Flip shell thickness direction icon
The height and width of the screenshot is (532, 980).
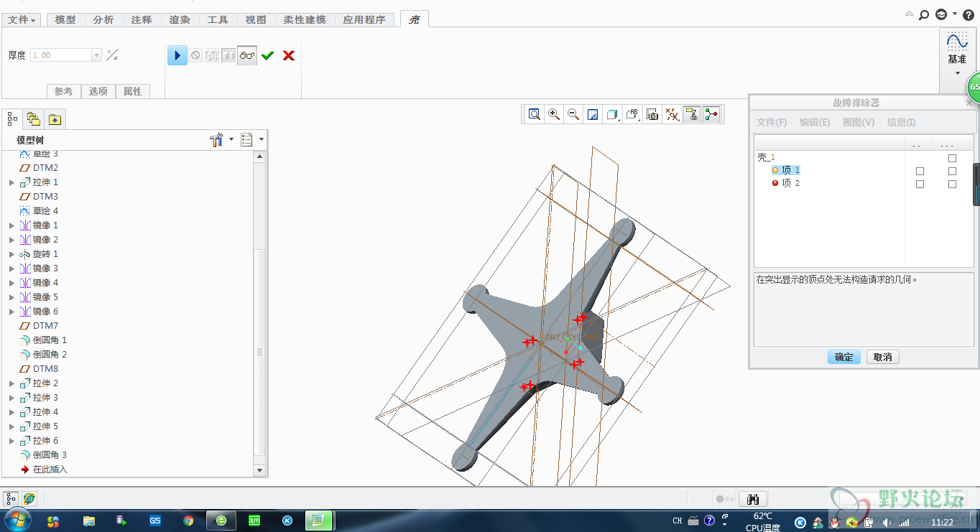tap(112, 55)
